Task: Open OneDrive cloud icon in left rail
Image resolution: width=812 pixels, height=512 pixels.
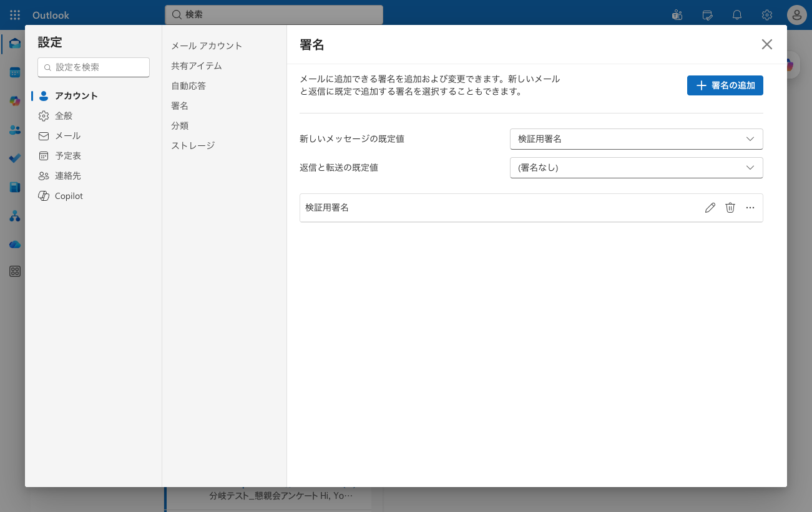Action: [15, 244]
